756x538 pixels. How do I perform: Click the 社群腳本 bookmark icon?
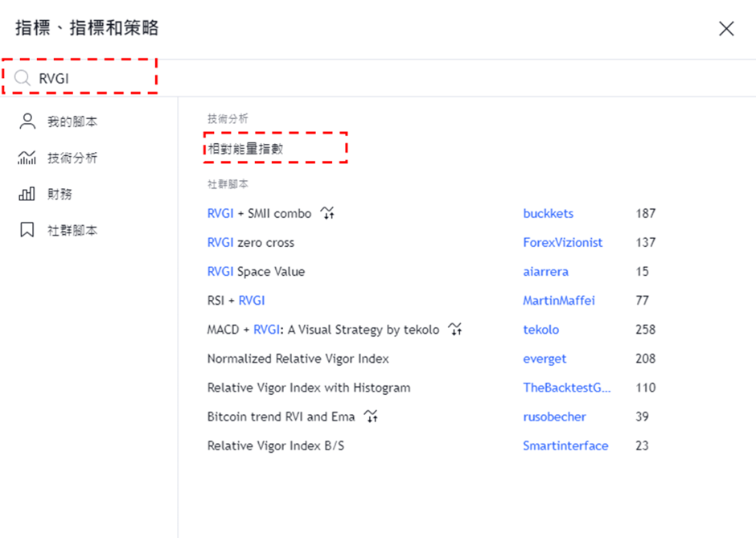tap(27, 230)
